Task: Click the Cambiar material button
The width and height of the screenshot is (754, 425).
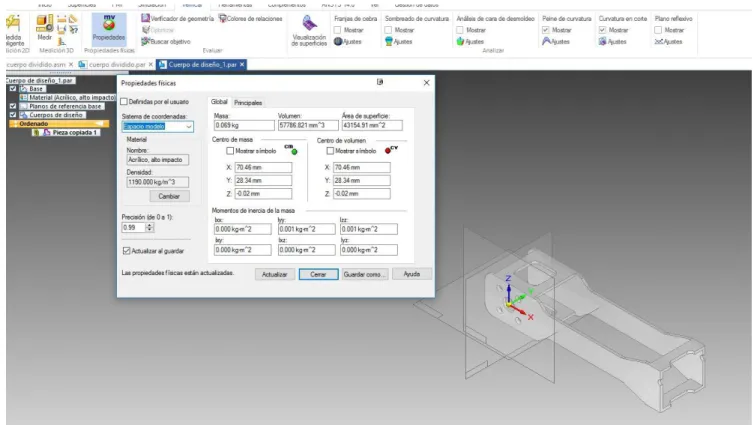Action: pos(169,196)
